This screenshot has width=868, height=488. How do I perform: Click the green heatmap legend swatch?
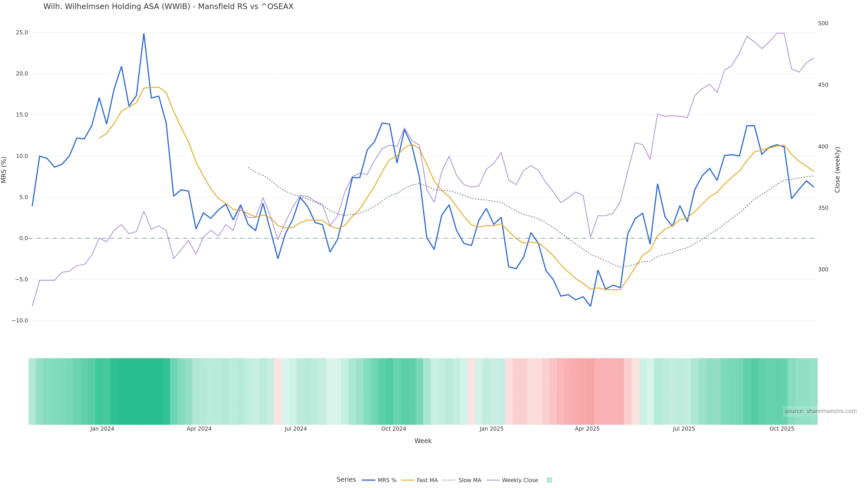coord(549,480)
